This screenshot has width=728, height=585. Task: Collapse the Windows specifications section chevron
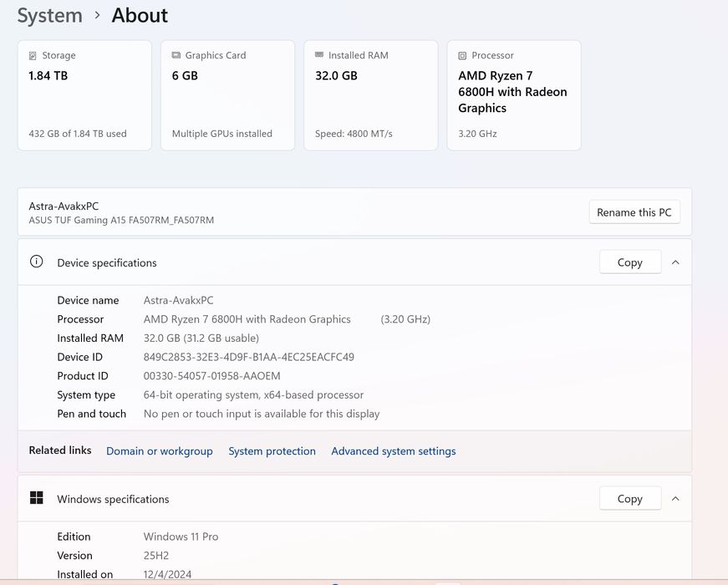click(x=675, y=499)
